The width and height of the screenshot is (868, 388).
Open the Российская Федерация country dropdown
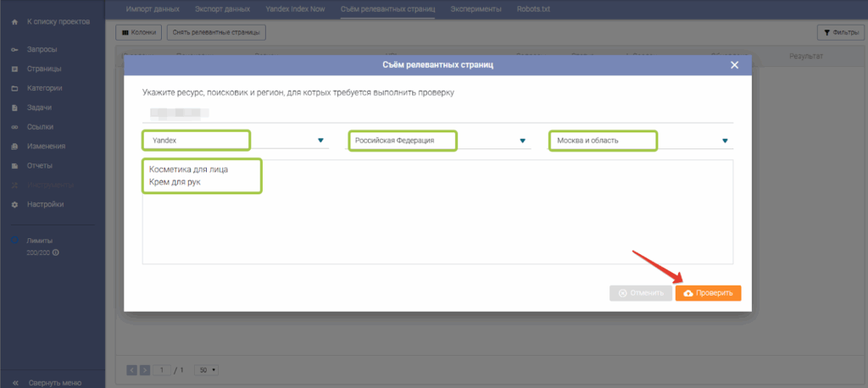[523, 141]
